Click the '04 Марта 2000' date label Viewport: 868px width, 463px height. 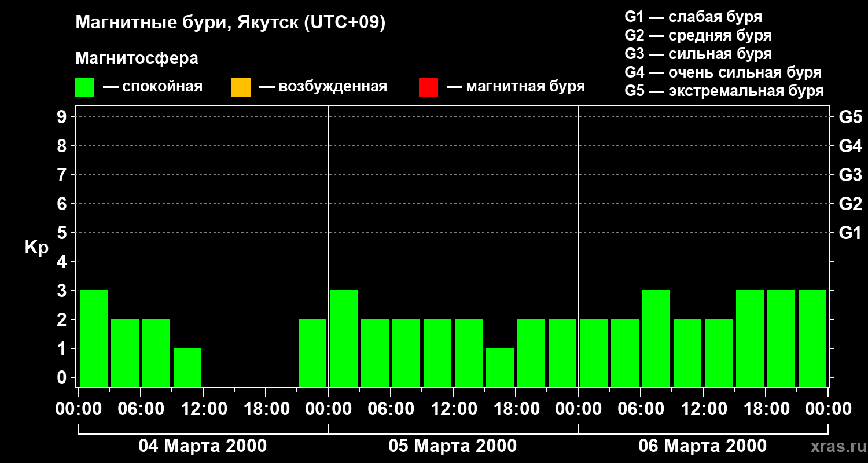tap(203, 446)
